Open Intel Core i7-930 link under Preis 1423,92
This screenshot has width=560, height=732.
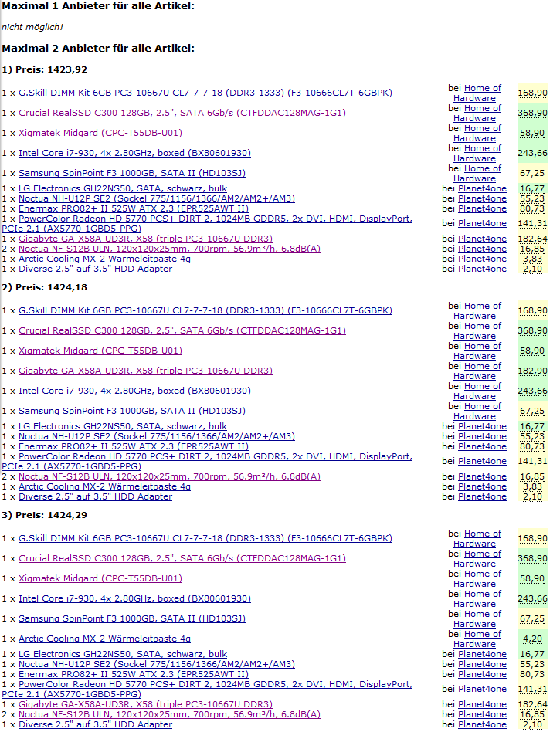click(134, 153)
